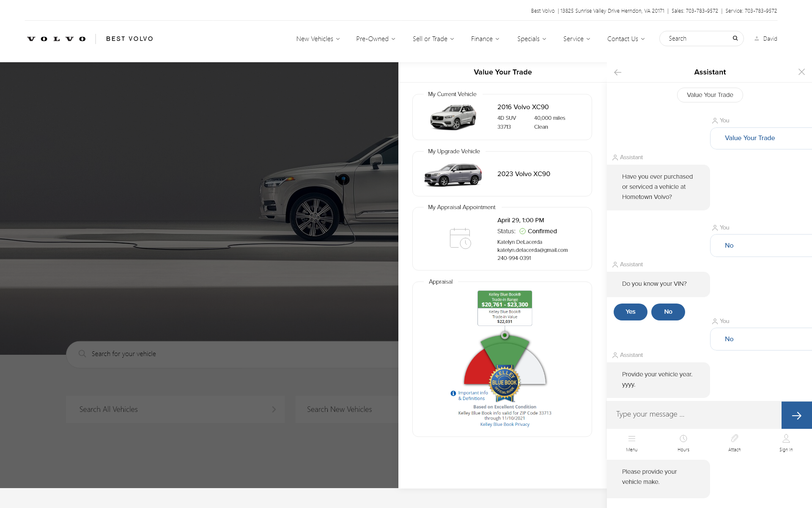Image resolution: width=812 pixels, height=508 pixels.
Task: Click the 2016 Volvo XC90 title
Action: [523, 107]
